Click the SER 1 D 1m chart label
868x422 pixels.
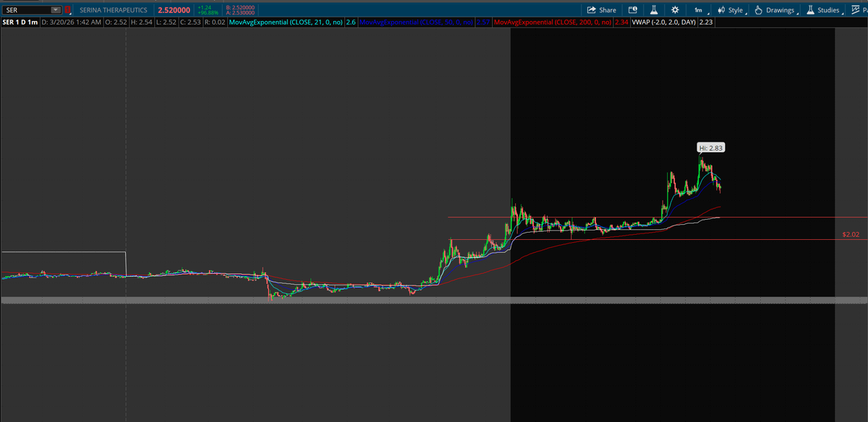click(20, 23)
